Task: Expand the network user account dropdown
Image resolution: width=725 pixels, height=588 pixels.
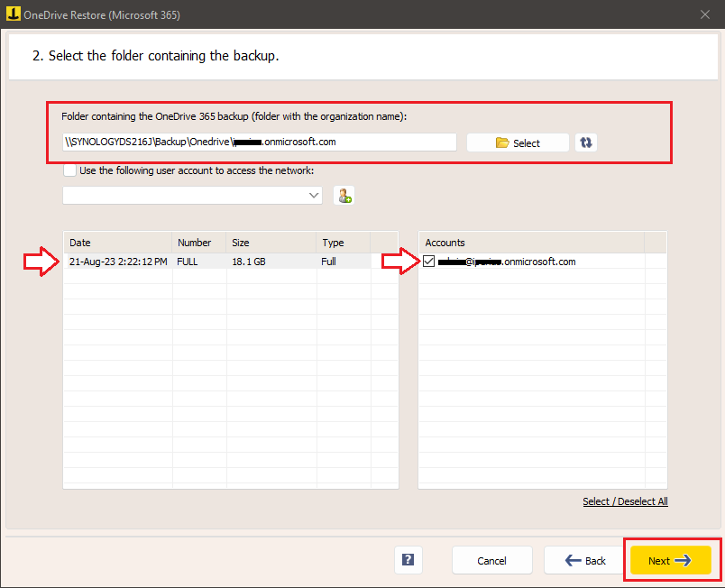Action: point(314,196)
